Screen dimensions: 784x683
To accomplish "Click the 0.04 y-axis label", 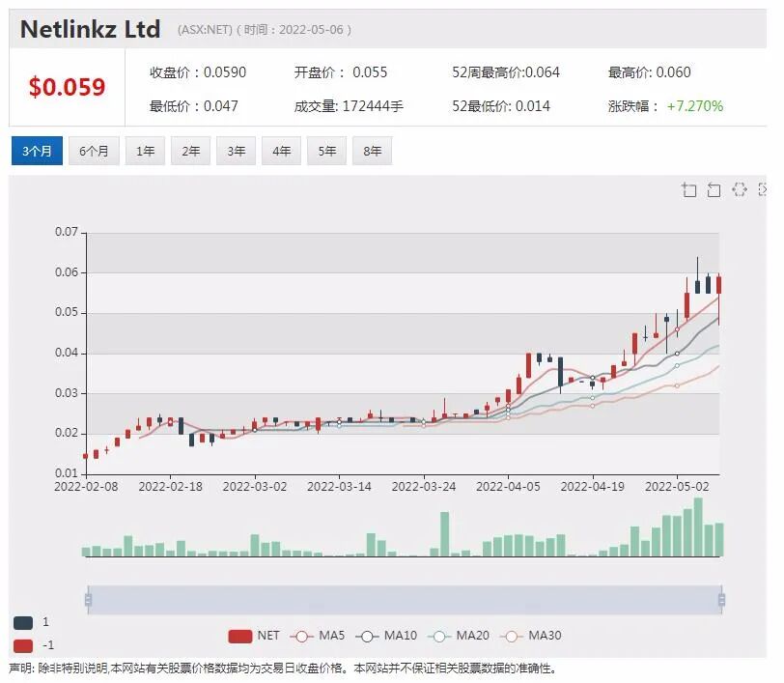I will coord(67,353).
